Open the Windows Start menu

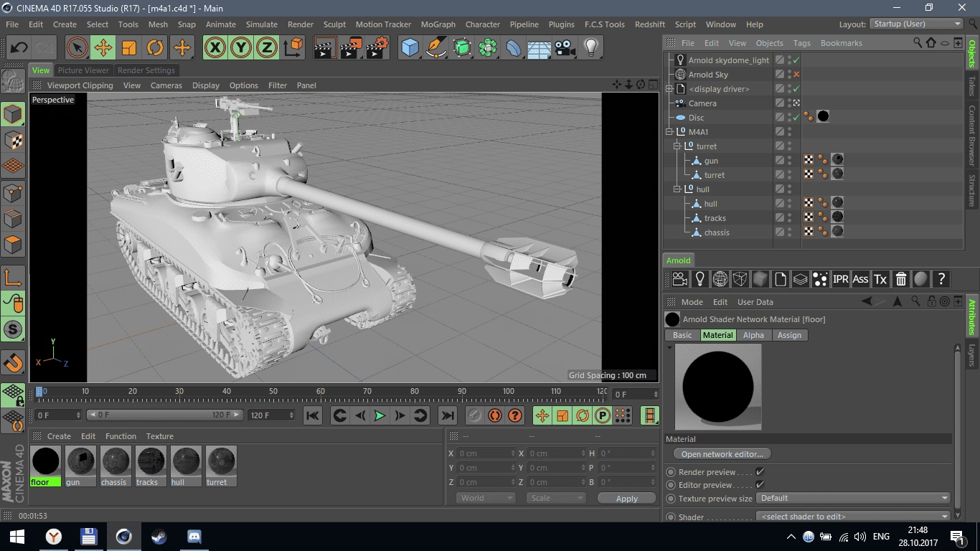click(x=17, y=537)
